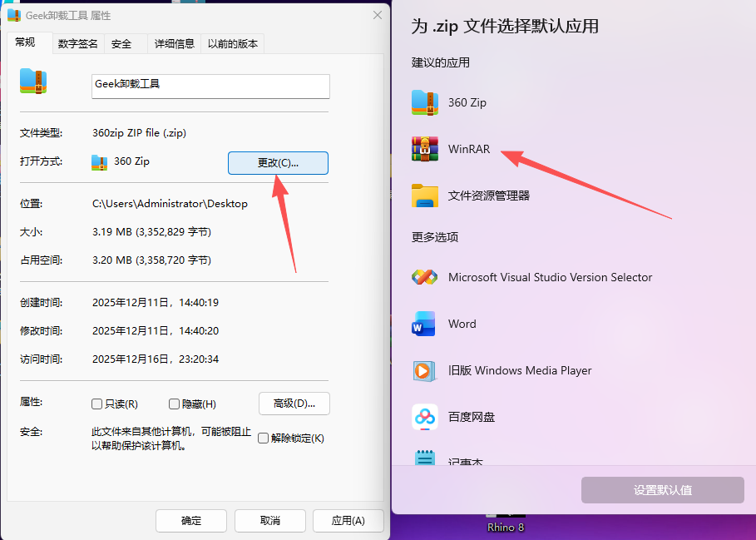Enable 解除锁定(K) to unblock the file
Screen dimensions: 756x540
[x=262, y=437]
